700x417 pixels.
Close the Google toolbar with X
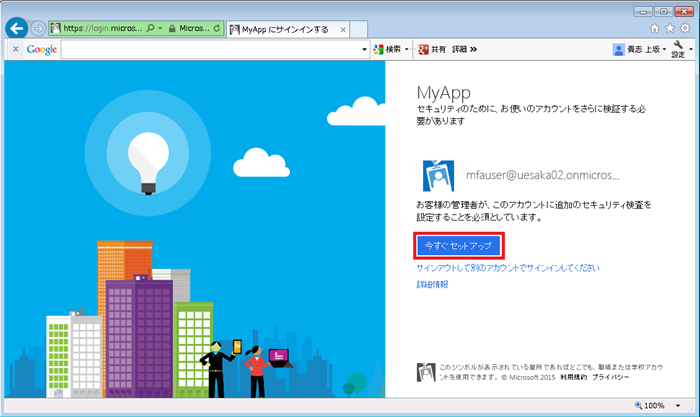pos(16,49)
